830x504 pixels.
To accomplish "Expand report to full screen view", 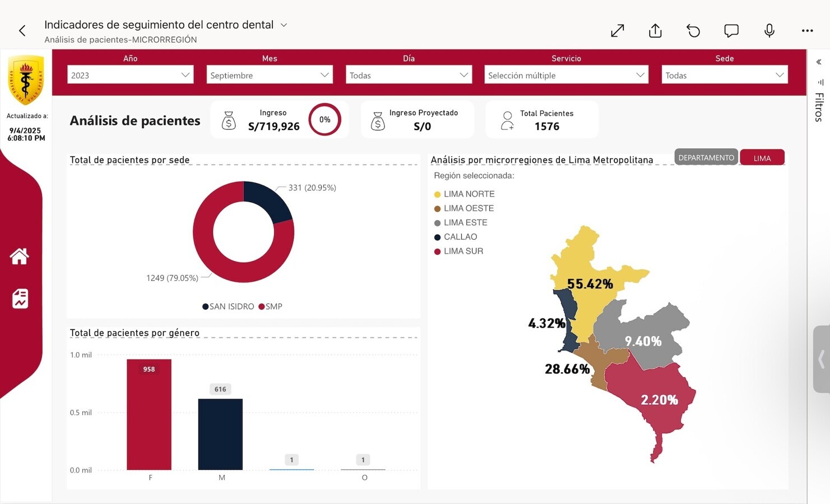I will [x=617, y=31].
